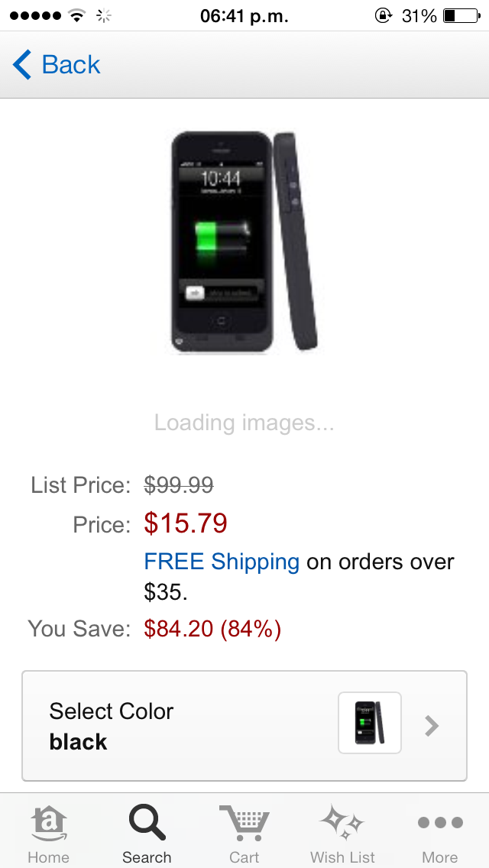Screen dimensions: 489x868
Task: Open the Wish List sparkle icon
Action: click(342, 822)
